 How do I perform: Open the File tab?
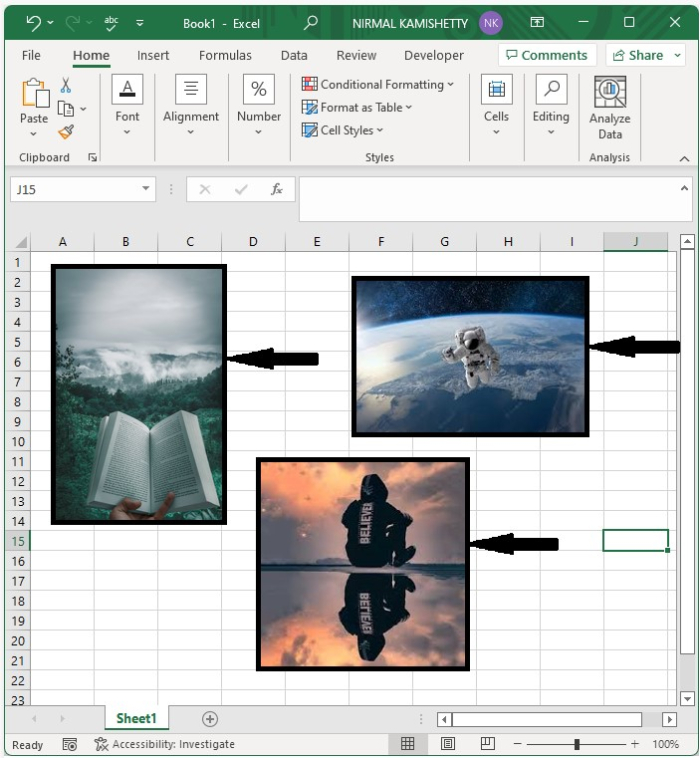click(x=31, y=56)
